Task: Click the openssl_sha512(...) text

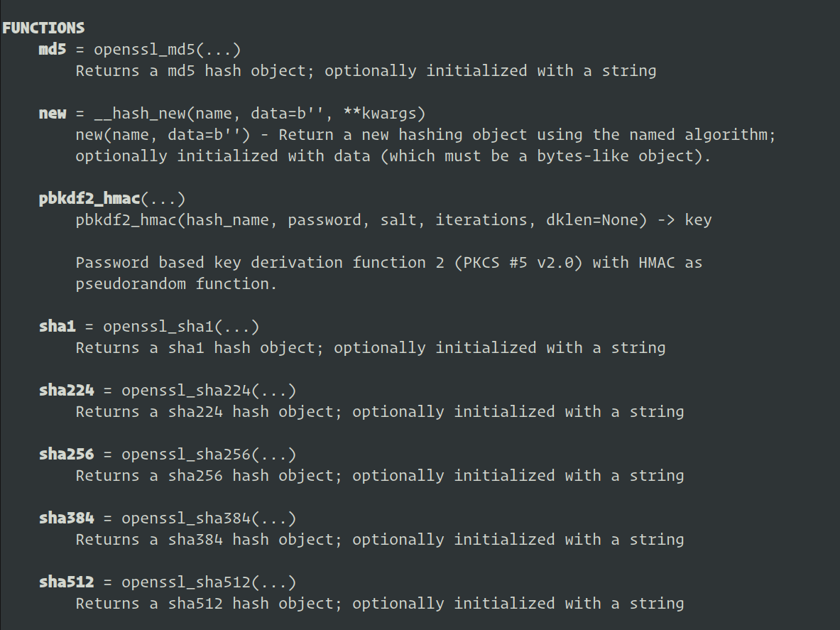Action: point(209,582)
